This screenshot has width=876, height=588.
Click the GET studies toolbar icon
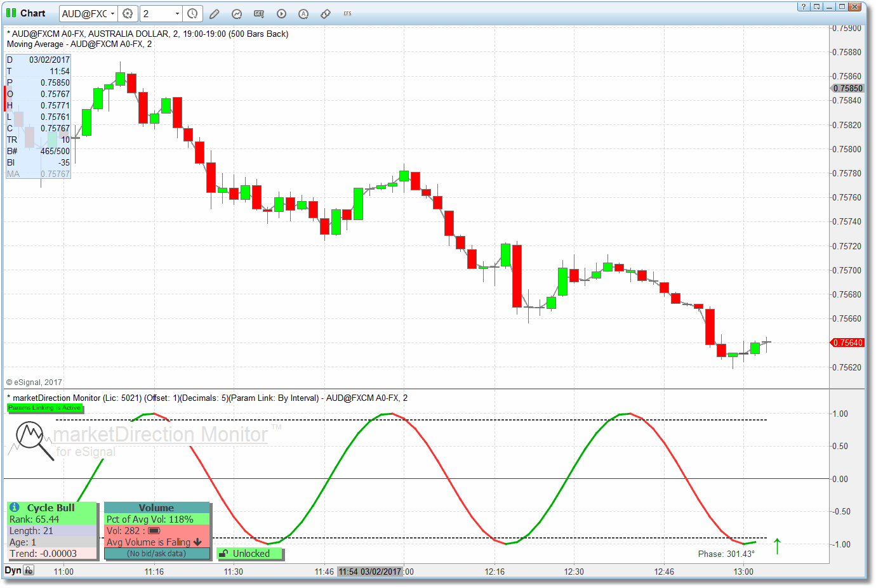point(259,13)
